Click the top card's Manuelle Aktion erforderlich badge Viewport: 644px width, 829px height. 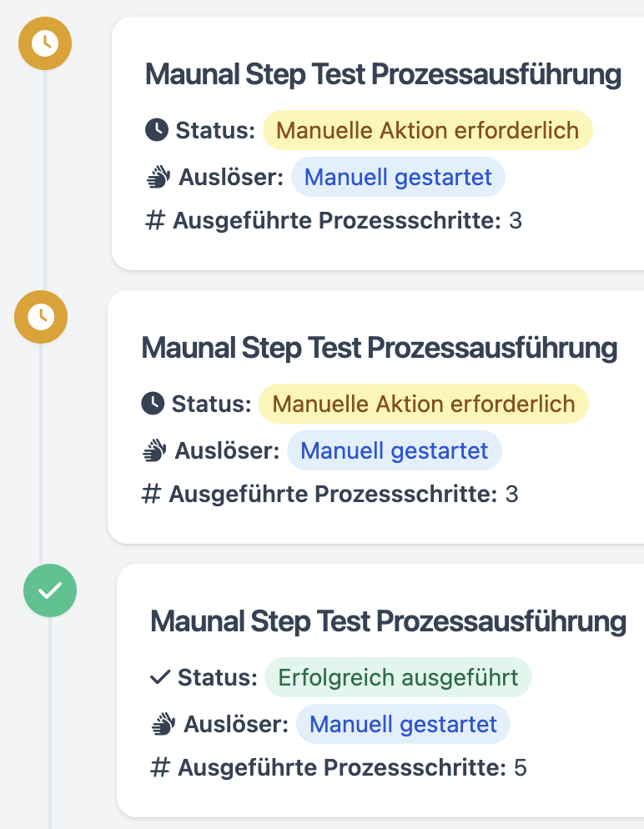tap(427, 131)
